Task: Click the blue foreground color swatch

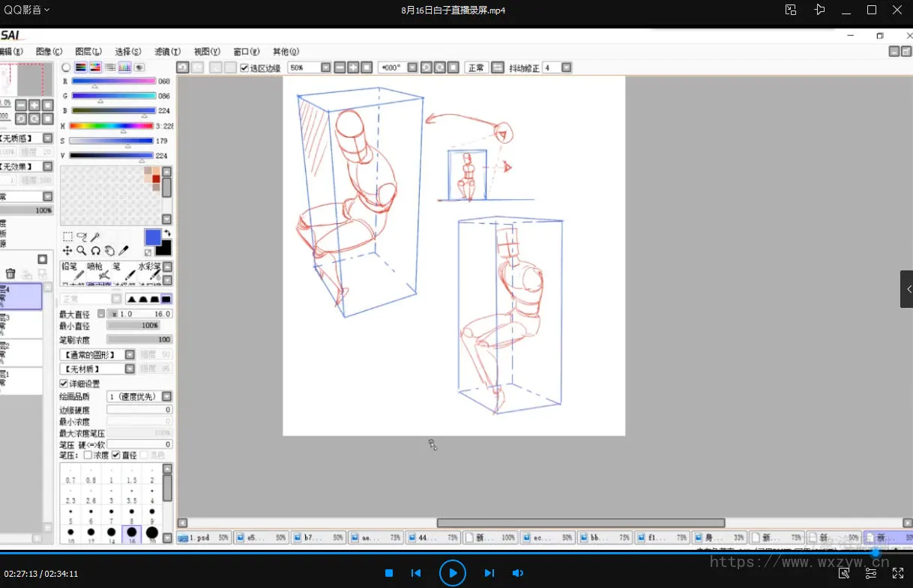Action: click(153, 237)
